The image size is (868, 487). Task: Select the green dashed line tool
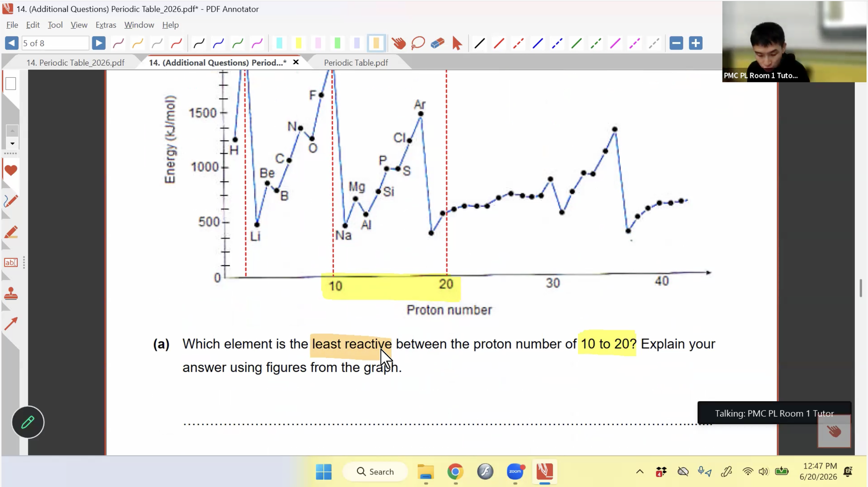click(x=596, y=43)
